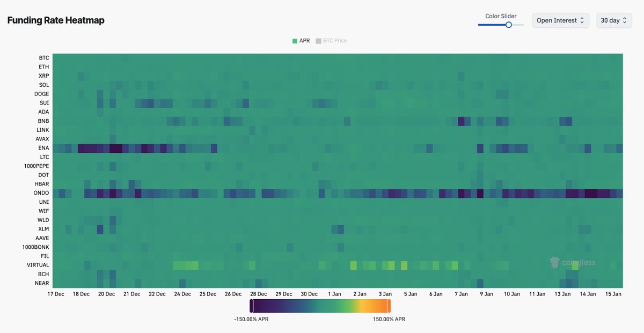Screen dimensions: 644x333
Task: Click the 6 Jan date label
Action: point(436,294)
